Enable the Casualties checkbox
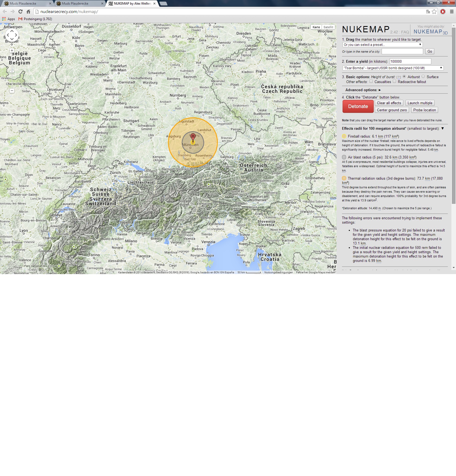This screenshot has width=456, height=476. tap(371, 81)
